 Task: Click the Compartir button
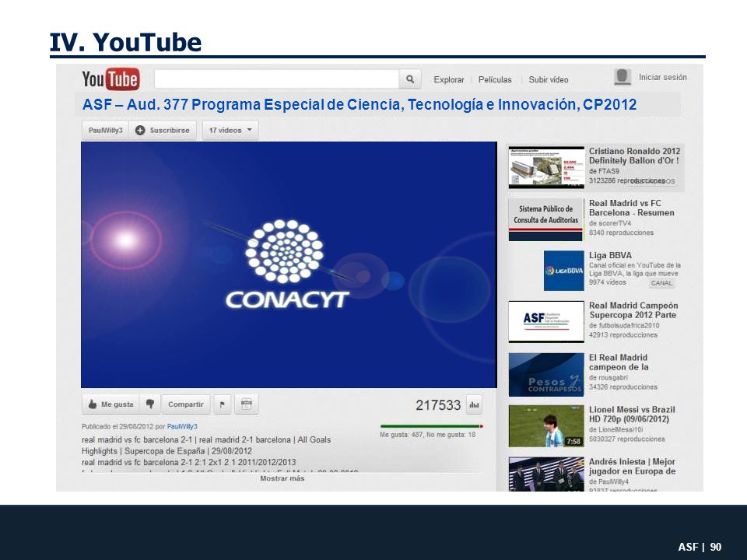186,404
